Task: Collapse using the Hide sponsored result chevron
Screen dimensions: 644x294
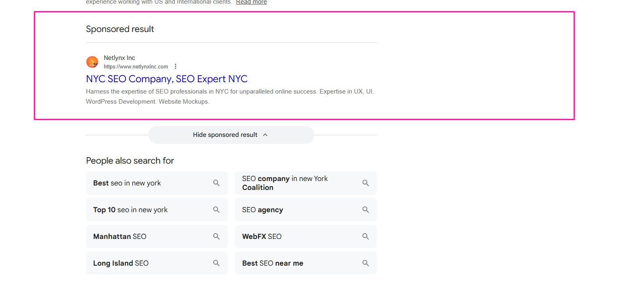Action: click(265, 135)
